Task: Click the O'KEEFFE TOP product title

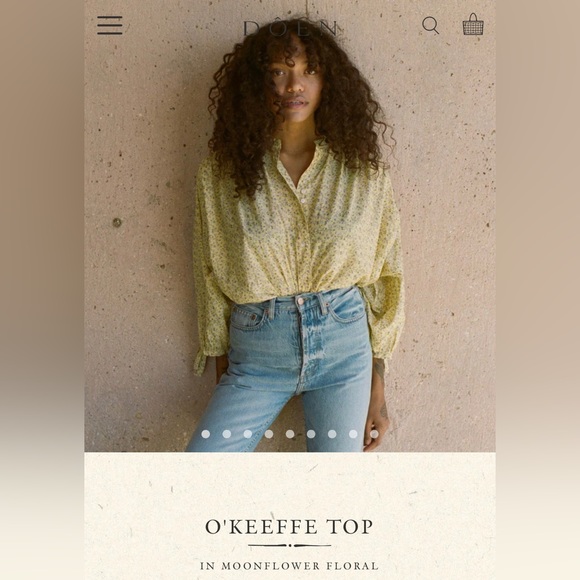Action: coord(289,527)
